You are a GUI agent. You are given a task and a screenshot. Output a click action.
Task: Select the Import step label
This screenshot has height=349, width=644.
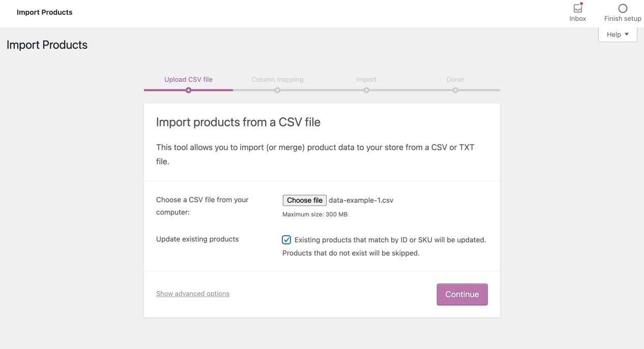366,79
